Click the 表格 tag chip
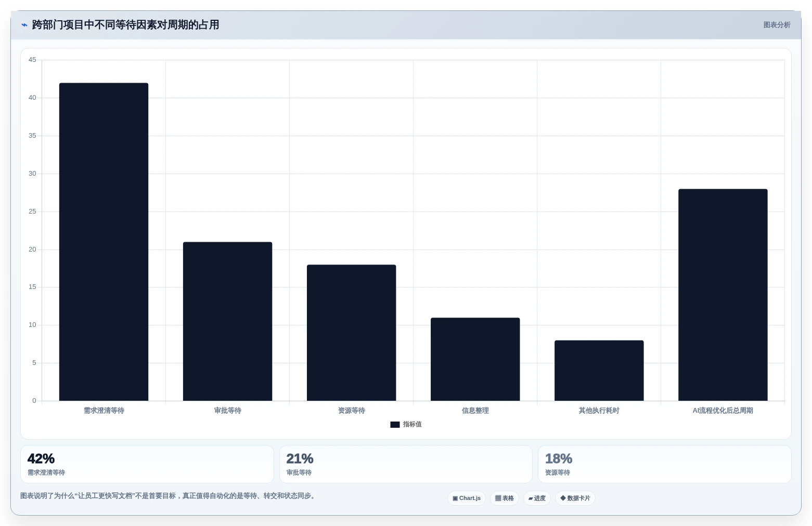The image size is (812, 526). tap(505, 498)
